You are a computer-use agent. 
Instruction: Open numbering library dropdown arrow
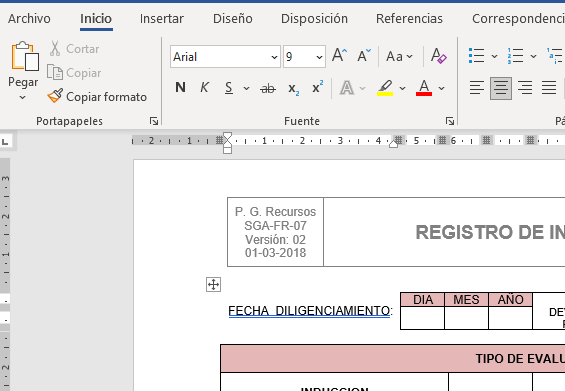[x=534, y=56]
